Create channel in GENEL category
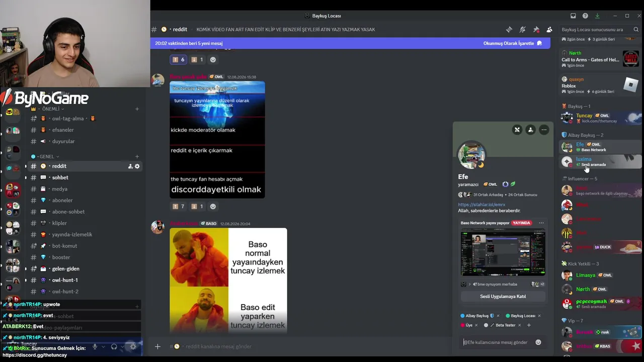 [137, 156]
